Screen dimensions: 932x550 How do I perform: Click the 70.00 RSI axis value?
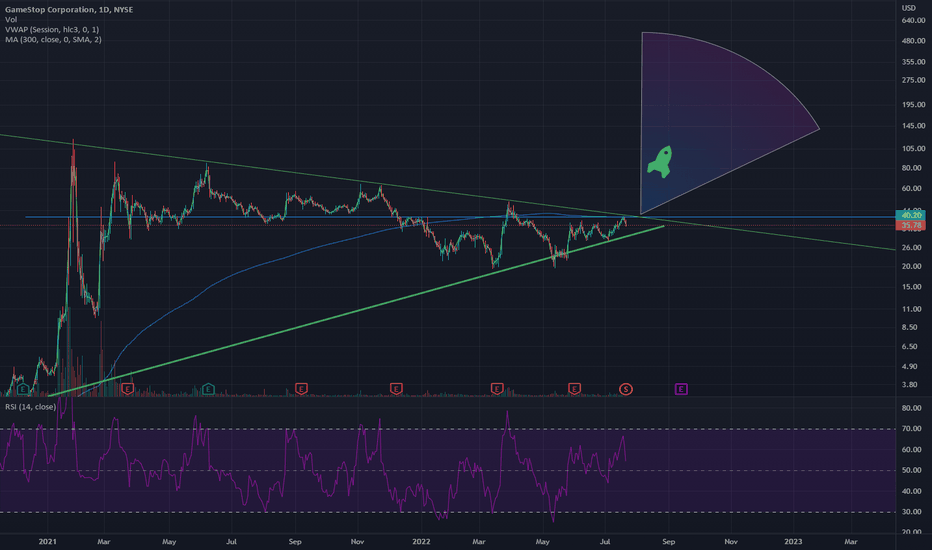pyautogui.click(x=912, y=429)
